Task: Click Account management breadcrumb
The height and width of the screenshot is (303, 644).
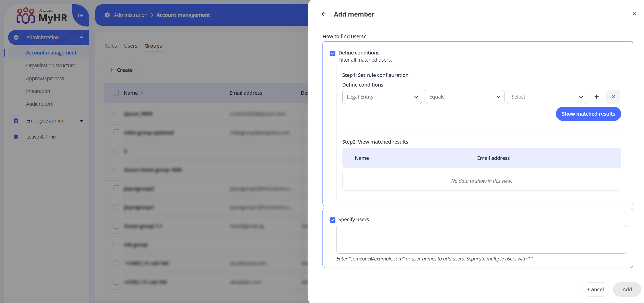Action: 183,15
